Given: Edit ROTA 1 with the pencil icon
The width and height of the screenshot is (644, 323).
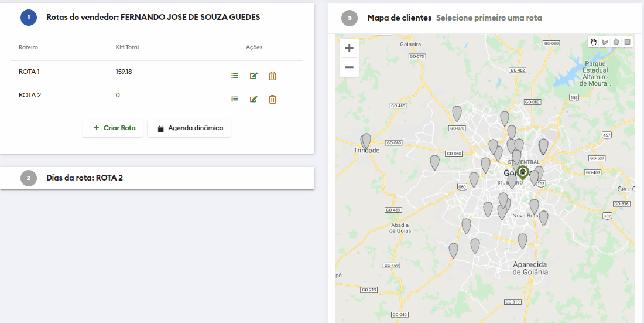Looking at the screenshot, I should coord(254,76).
